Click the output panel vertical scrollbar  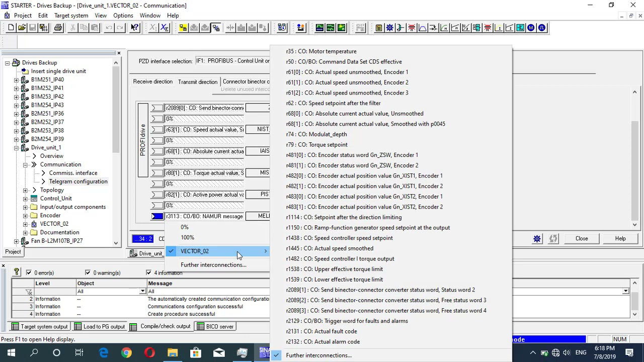coord(635,299)
